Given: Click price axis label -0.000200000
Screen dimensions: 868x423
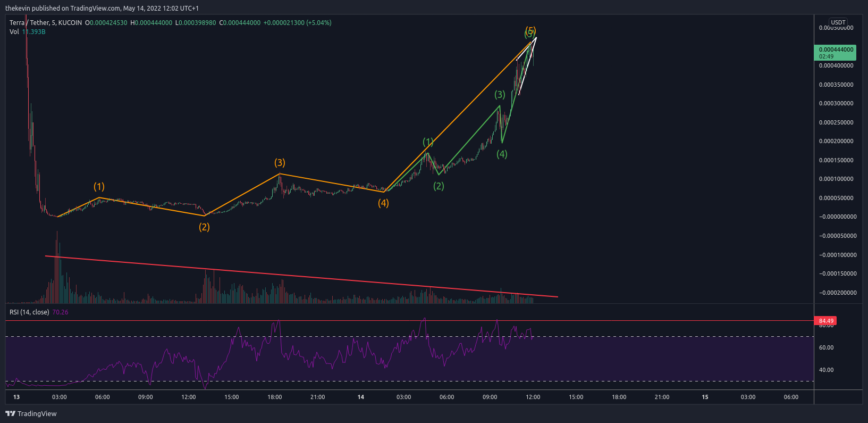Looking at the screenshot, I should [x=838, y=293].
